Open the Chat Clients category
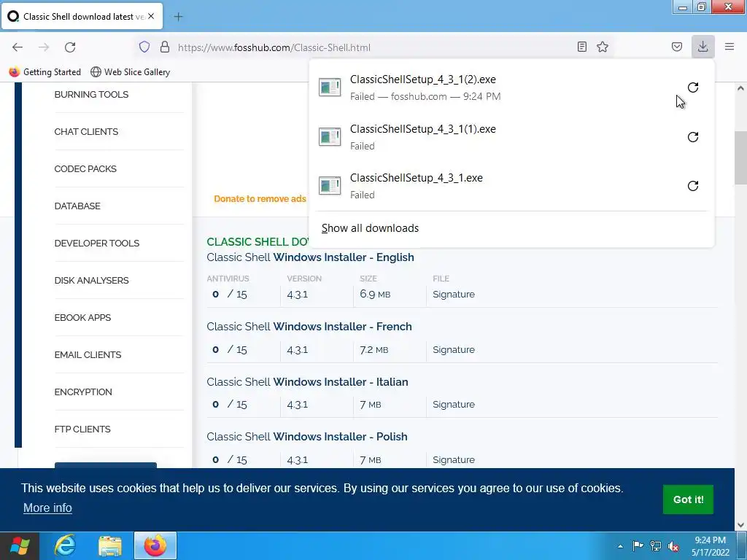The image size is (747, 560). click(x=86, y=131)
